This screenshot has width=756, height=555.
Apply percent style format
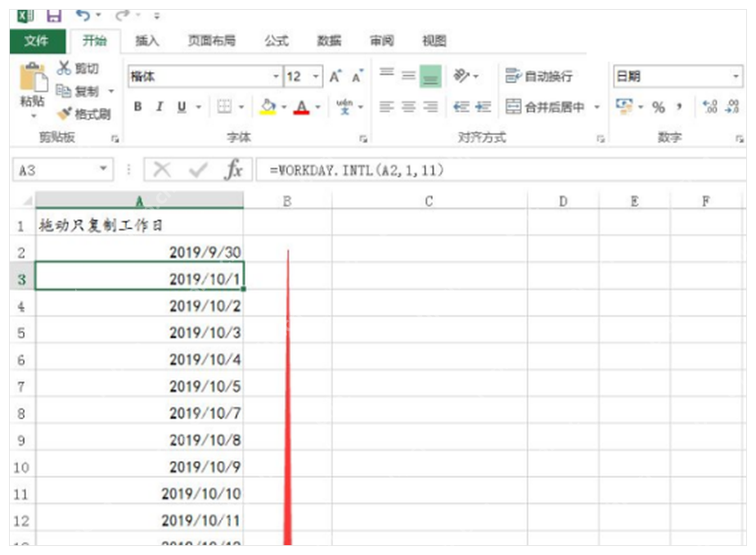click(x=659, y=107)
